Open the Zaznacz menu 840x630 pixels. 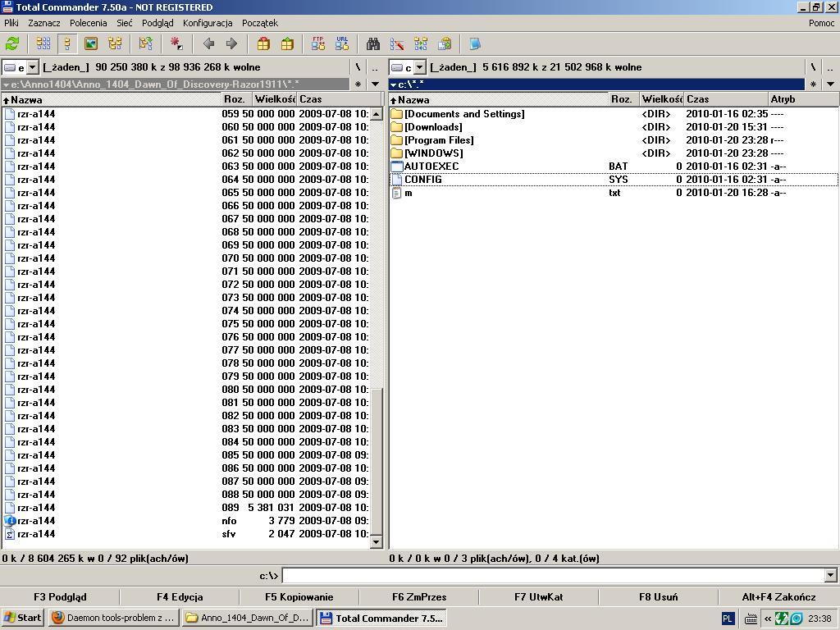44,23
